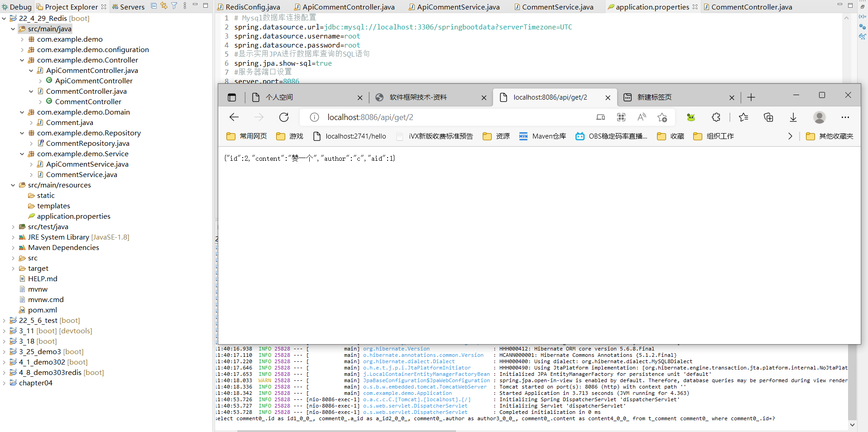Open the Expressions view icon in right trim
The width and height of the screenshot is (868, 432).
[x=862, y=36]
